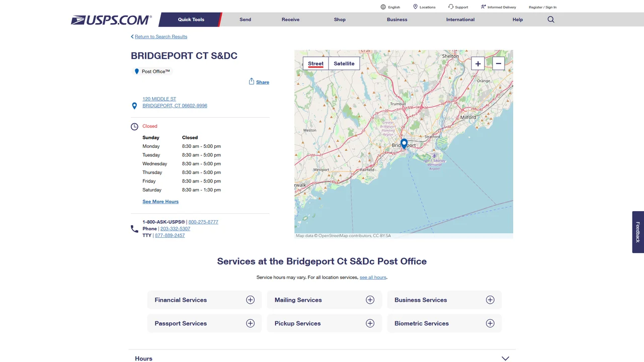Image resolution: width=644 pixels, height=362 pixels.
Task: Open the Send menu
Action: pos(245,20)
